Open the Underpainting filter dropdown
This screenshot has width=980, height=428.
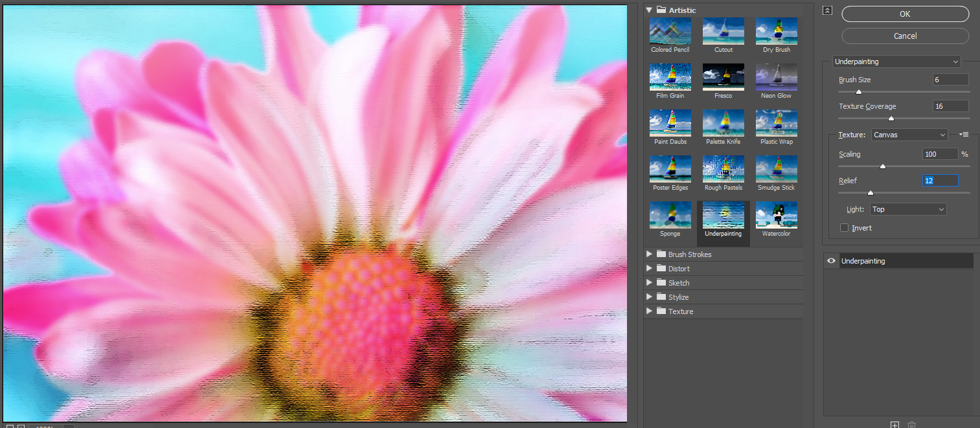[896, 62]
